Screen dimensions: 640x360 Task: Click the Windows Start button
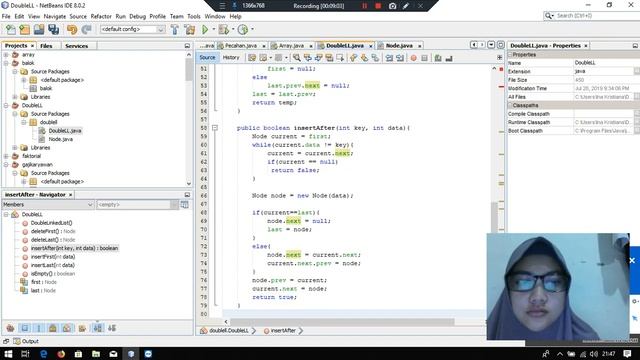[8, 354]
